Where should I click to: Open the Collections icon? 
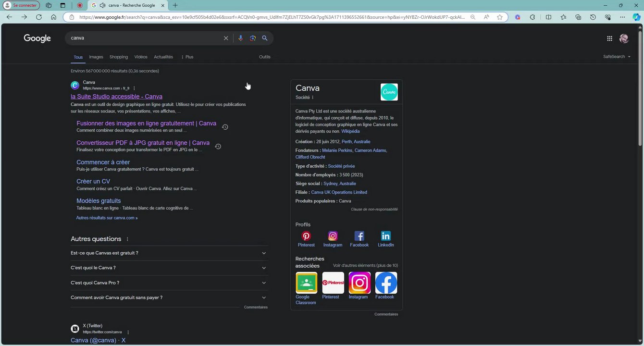coord(578,17)
